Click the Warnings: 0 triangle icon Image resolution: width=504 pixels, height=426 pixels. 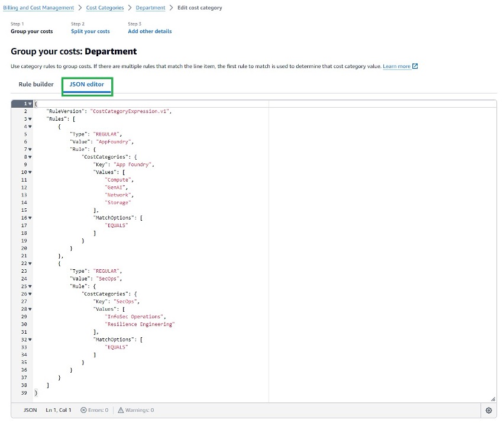[x=121, y=409]
